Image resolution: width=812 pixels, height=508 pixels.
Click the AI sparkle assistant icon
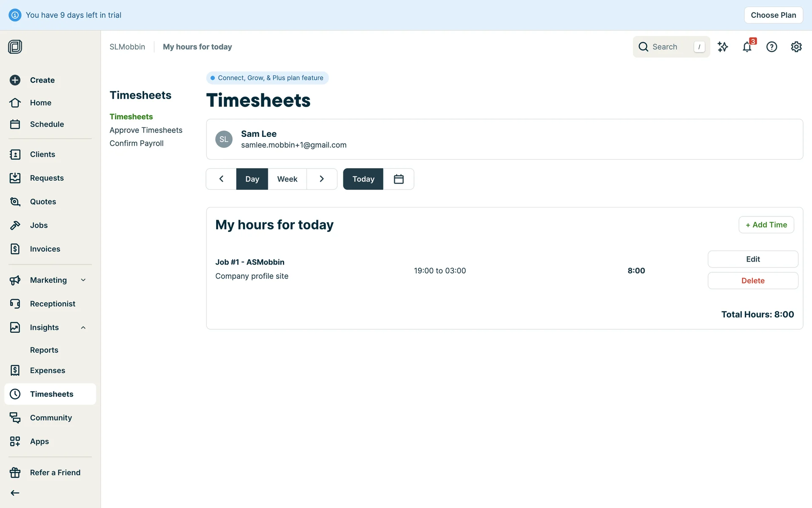723,47
